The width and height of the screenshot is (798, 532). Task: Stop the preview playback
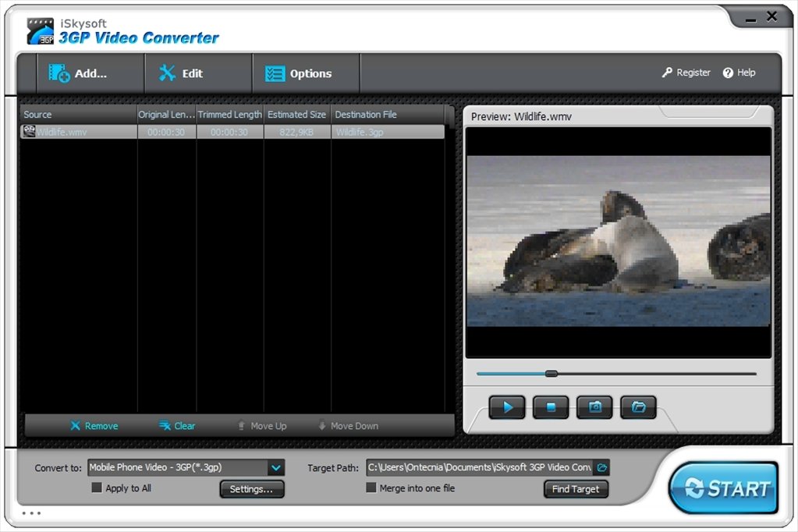pos(551,407)
